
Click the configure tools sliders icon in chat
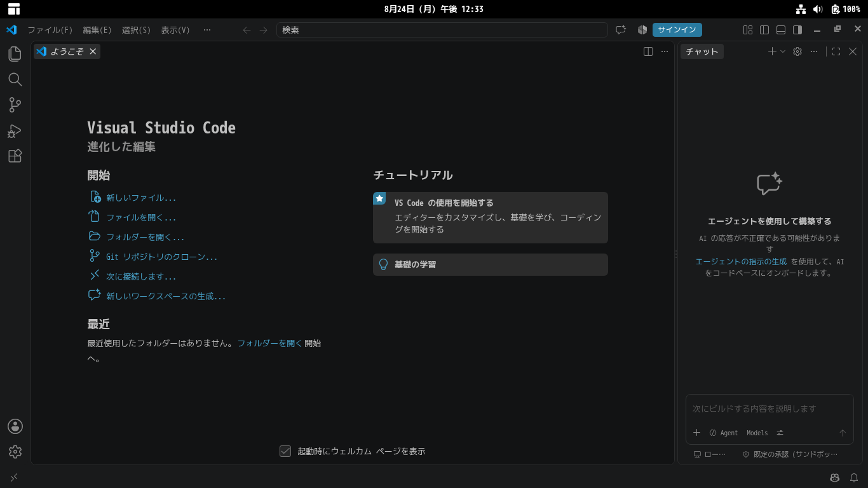coord(780,433)
